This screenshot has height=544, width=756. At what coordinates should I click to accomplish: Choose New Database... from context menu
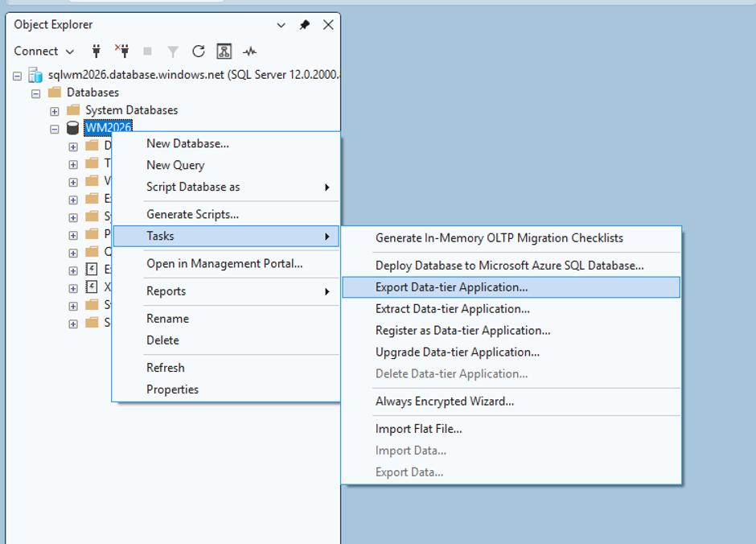(226, 144)
